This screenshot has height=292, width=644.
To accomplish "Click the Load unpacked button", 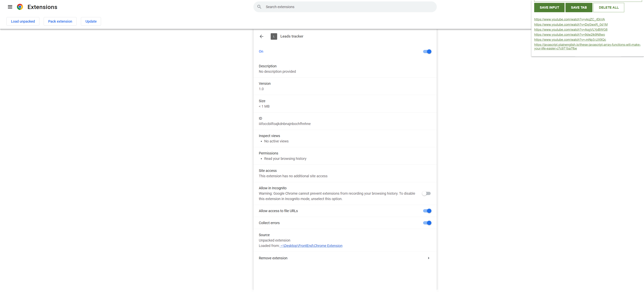I will pos(23,21).
